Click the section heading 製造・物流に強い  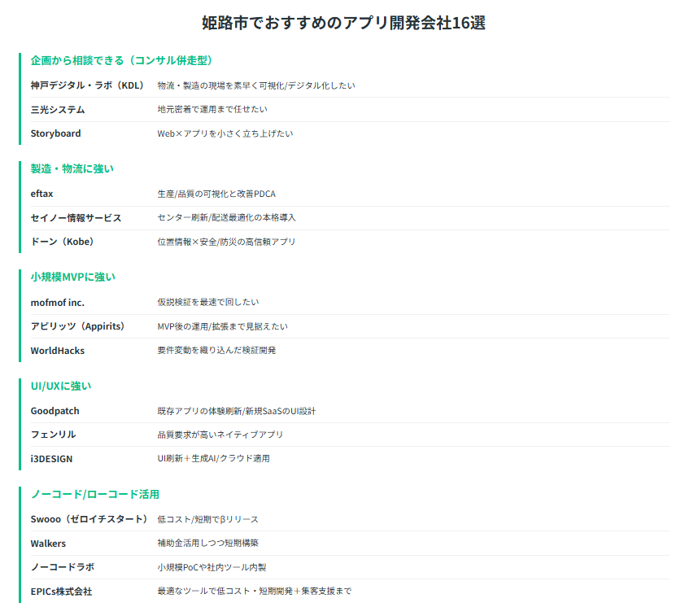click(72, 168)
